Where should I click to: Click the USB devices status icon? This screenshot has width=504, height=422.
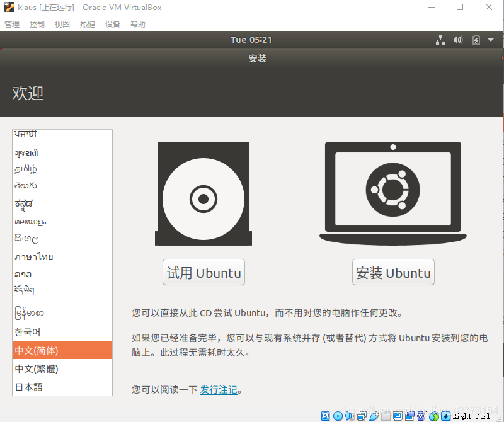[x=374, y=416]
